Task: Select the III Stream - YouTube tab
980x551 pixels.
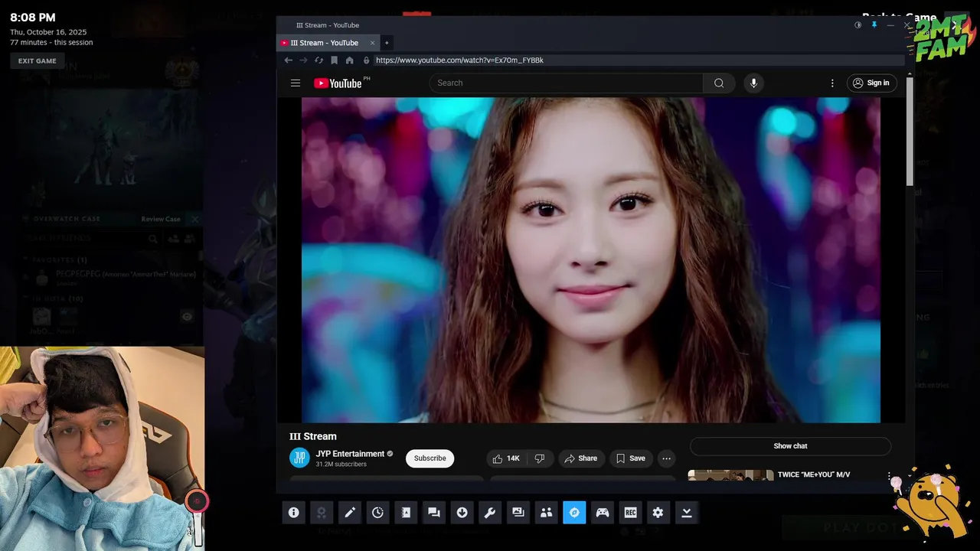Action: point(325,43)
